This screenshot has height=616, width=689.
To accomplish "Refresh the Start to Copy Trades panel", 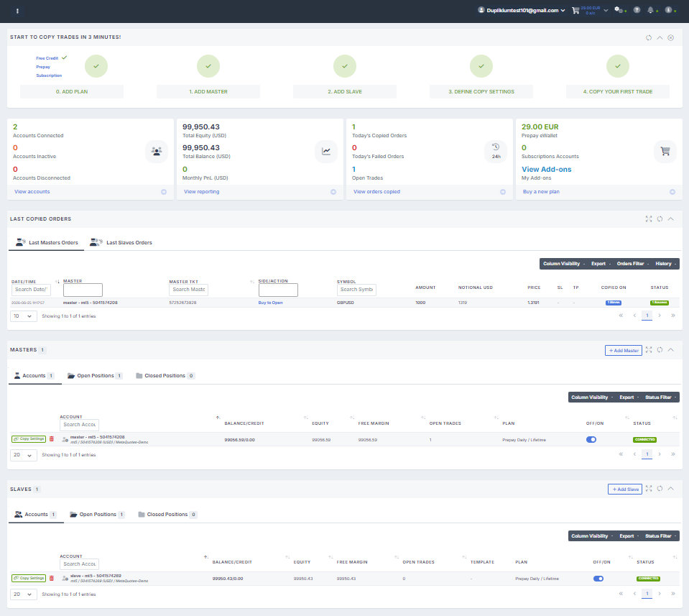I will [x=649, y=38].
